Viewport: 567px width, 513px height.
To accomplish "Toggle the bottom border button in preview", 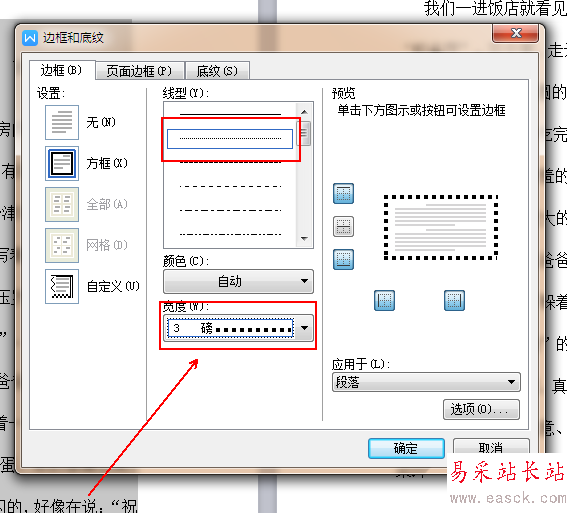I will (x=343, y=260).
